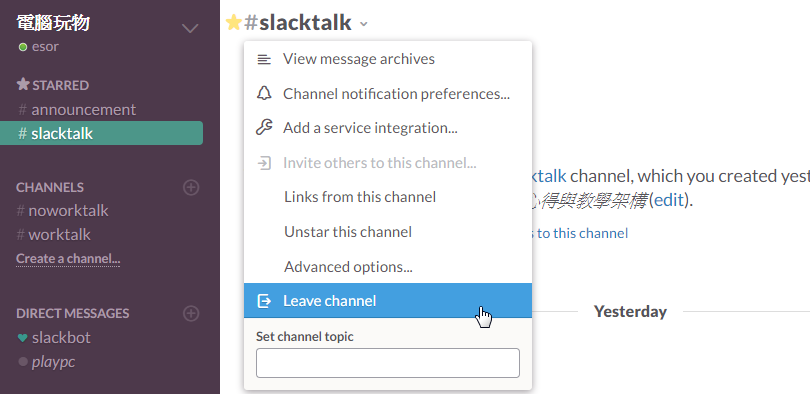Image resolution: width=810 pixels, height=394 pixels.
Task: Click the invite others arrow icon
Action: pos(264,163)
